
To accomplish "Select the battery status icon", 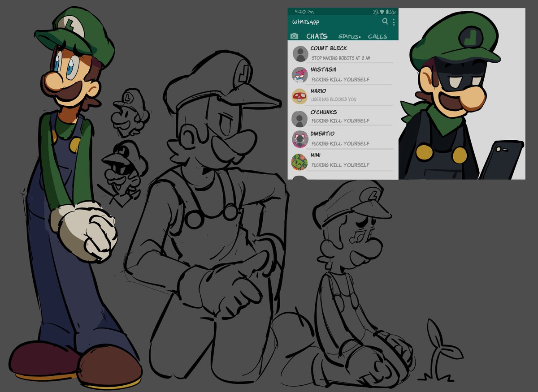I will pyautogui.click(x=386, y=11).
